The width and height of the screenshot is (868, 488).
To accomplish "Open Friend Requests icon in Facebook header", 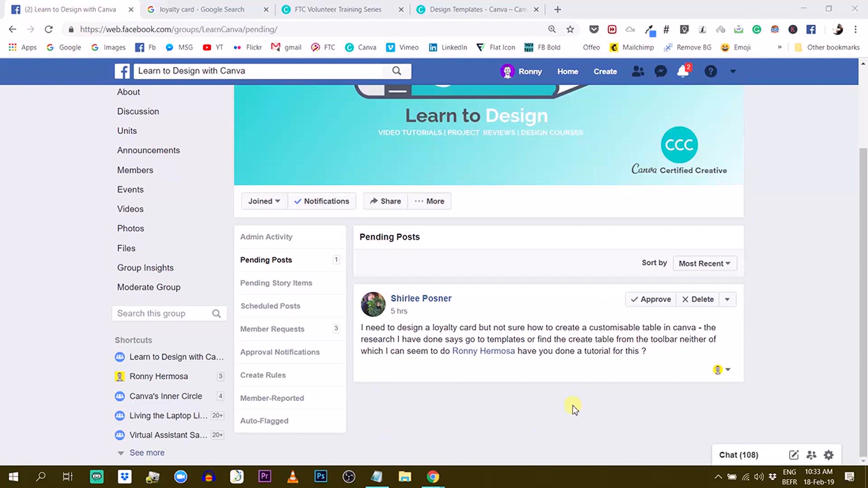I will click(x=638, y=71).
